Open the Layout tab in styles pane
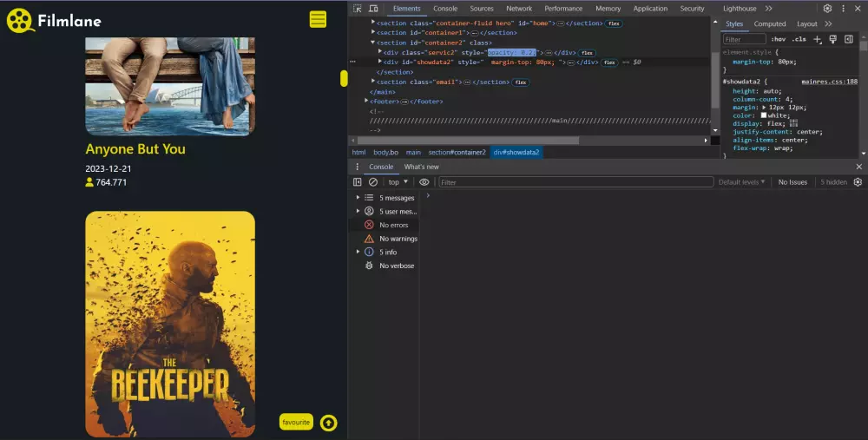 click(x=807, y=23)
